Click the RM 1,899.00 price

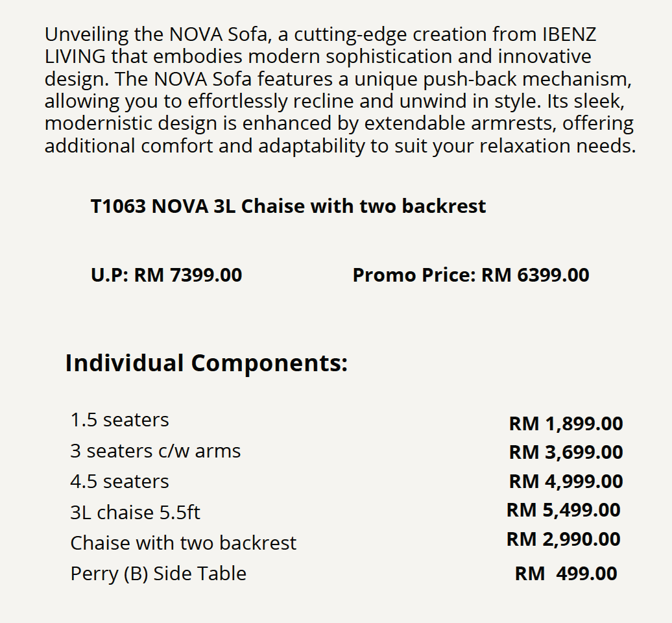click(x=566, y=424)
